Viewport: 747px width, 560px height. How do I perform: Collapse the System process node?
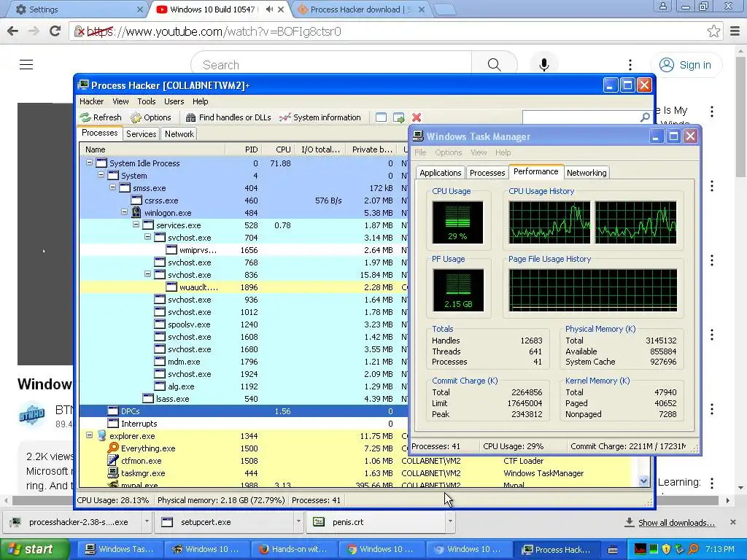coord(101,175)
